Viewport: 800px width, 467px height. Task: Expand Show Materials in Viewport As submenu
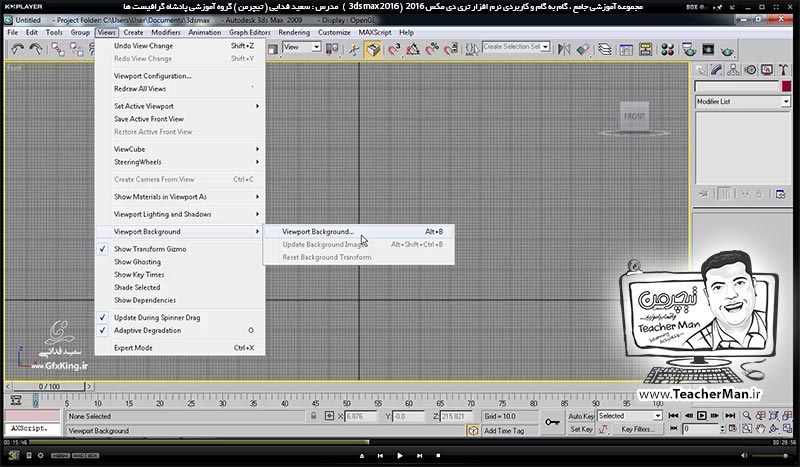pos(181,196)
